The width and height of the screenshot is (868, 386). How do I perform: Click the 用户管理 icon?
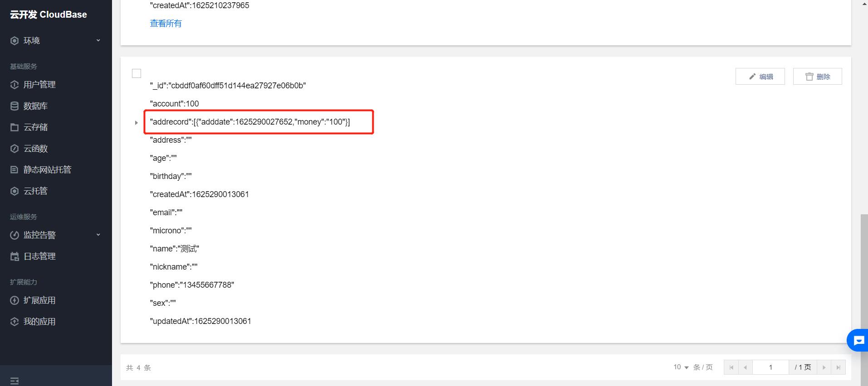point(15,85)
